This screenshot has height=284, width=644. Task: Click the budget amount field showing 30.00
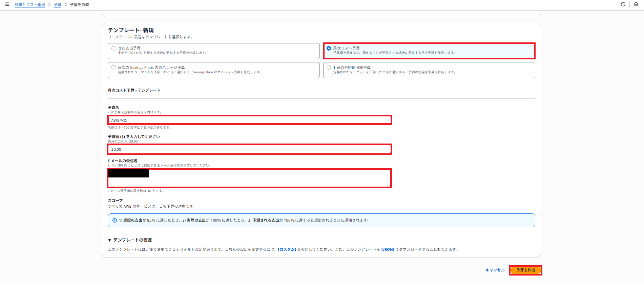pos(249,149)
